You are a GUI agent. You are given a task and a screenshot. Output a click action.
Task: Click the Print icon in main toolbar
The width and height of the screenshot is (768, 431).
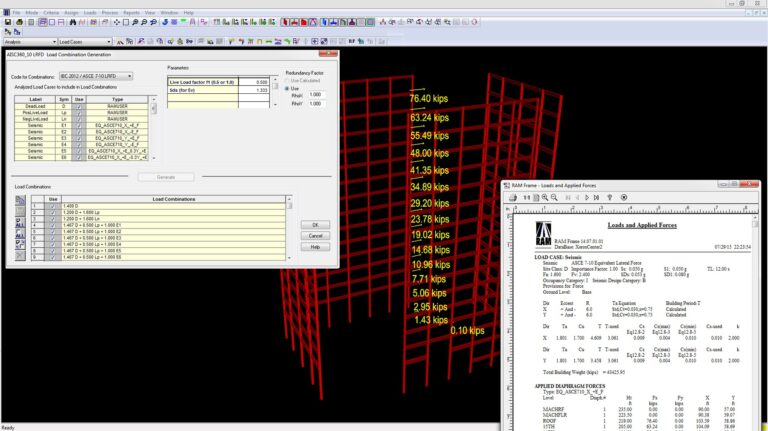pyautogui.click(x=19, y=22)
